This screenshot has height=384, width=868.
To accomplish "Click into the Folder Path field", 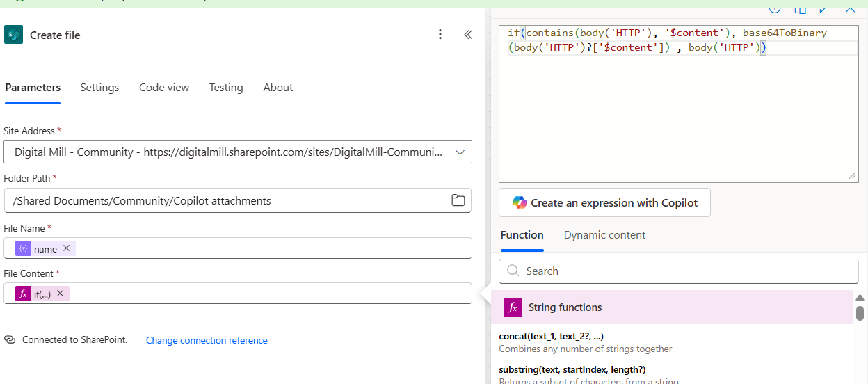I will click(238, 200).
